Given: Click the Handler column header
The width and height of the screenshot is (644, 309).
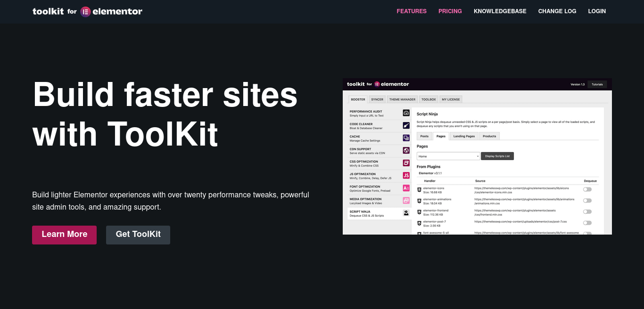Looking at the screenshot, I should [x=429, y=181].
